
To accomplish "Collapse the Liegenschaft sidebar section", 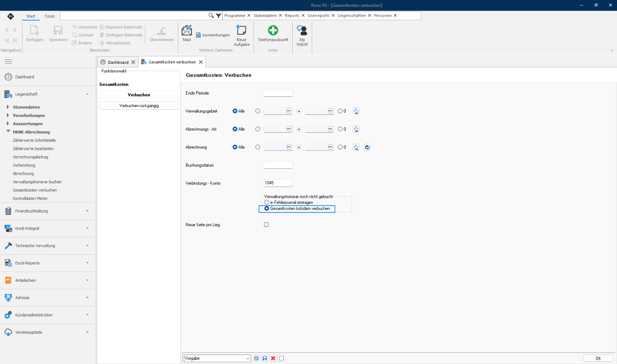I will pyautogui.click(x=48, y=94).
